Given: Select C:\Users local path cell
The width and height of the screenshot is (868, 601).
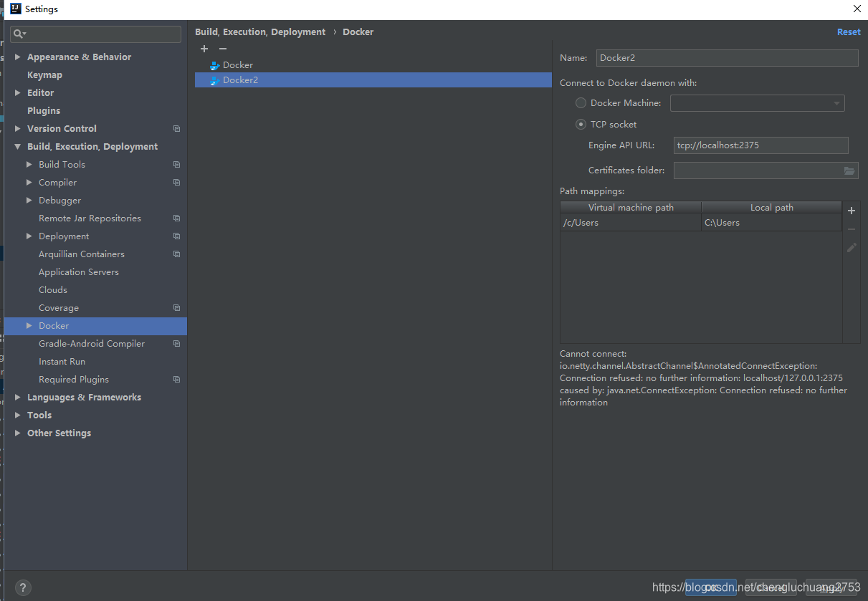Looking at the screenshot, I should point(771,223).
